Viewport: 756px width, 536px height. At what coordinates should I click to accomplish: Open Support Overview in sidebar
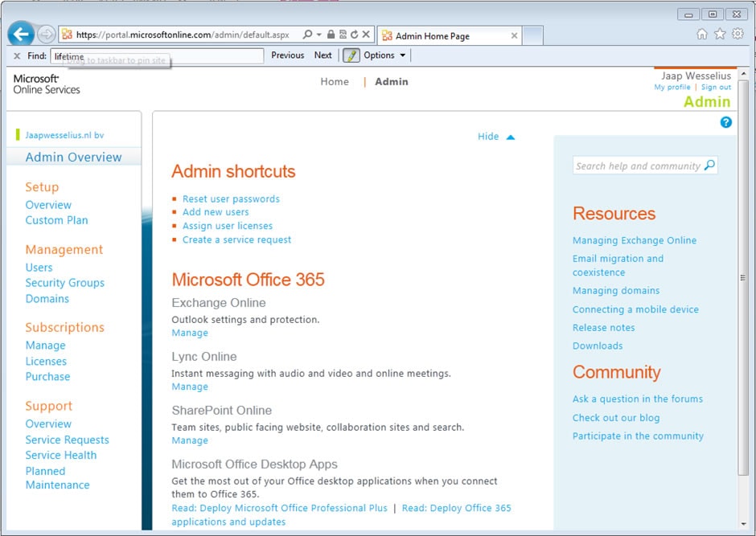pyautogui.click(x=48, y=423)
